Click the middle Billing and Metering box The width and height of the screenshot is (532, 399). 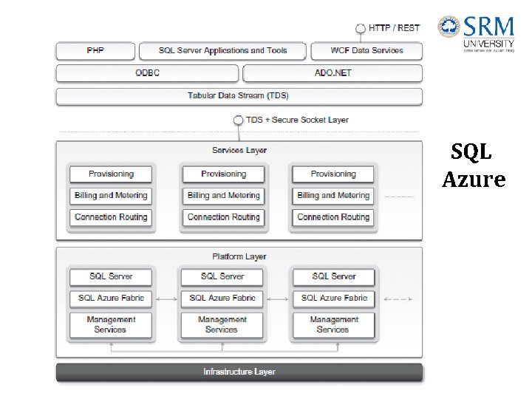click(x=223, y=196)
